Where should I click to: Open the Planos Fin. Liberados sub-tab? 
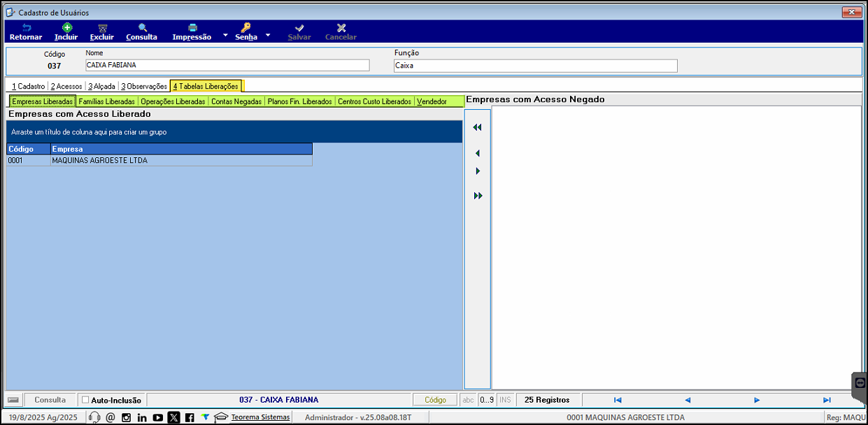300,101
